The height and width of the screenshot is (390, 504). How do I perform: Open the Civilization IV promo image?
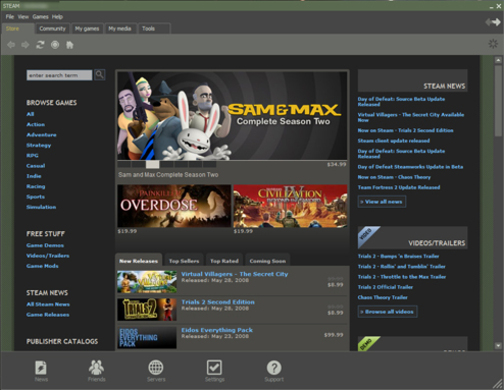pyautogui.click(x=290, y=206)
